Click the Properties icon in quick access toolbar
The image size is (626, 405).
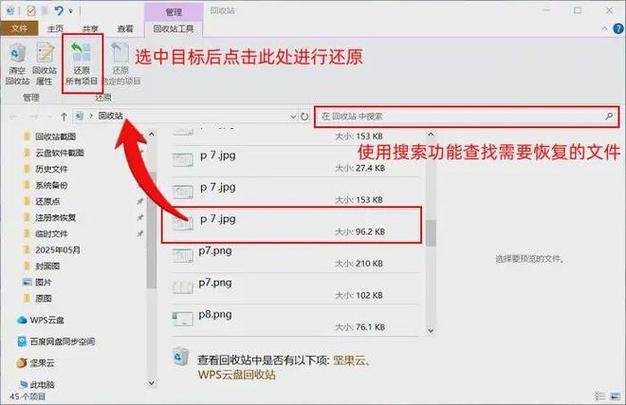pyautogui.click(x=31, y=11)
